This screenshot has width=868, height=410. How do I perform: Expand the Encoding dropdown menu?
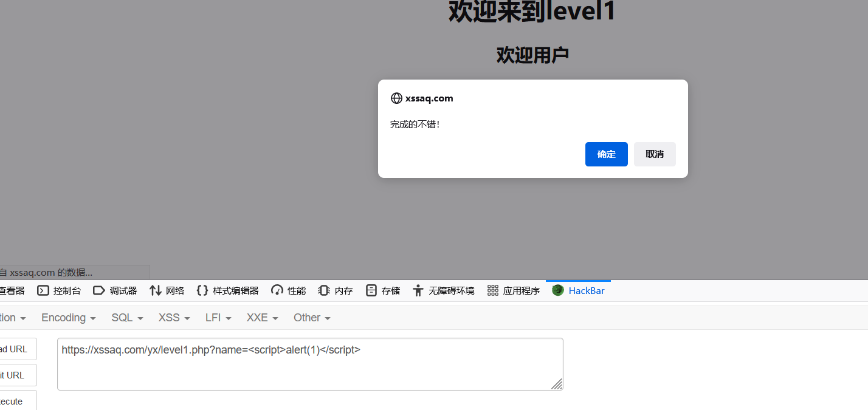69,318
